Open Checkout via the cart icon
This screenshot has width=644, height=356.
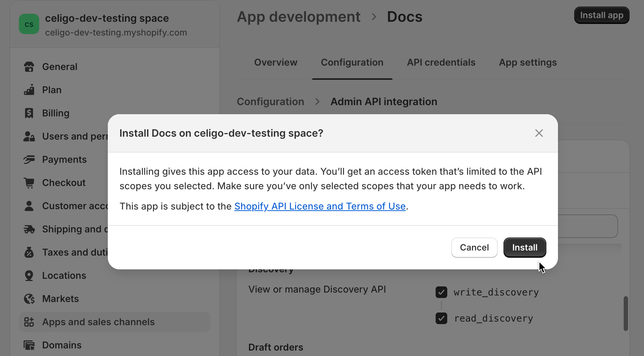pos(29,183)
